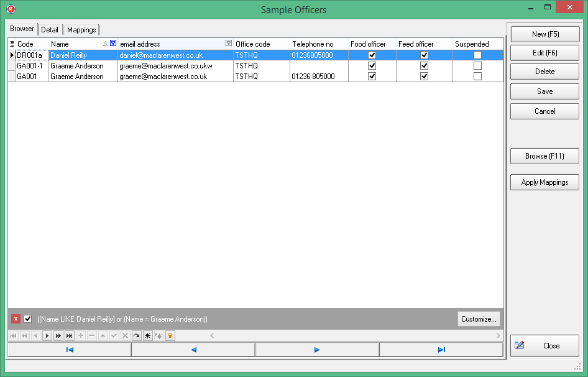Click the greyed previous-record navigator arrow
The height and width of the screenshot is (377, 588).
click(35, 336)
